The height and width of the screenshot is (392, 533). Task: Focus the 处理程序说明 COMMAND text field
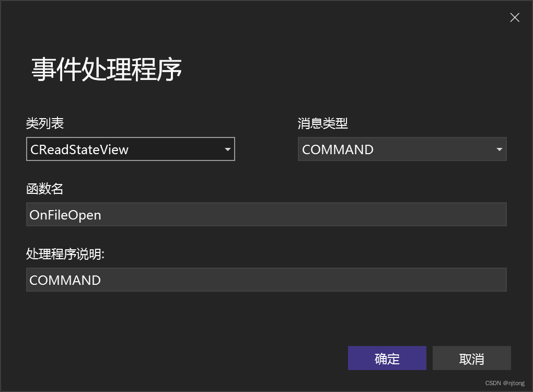tap(266, 280)
